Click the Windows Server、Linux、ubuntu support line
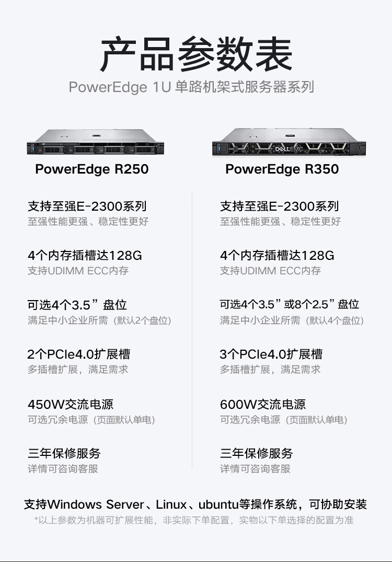 195,504
